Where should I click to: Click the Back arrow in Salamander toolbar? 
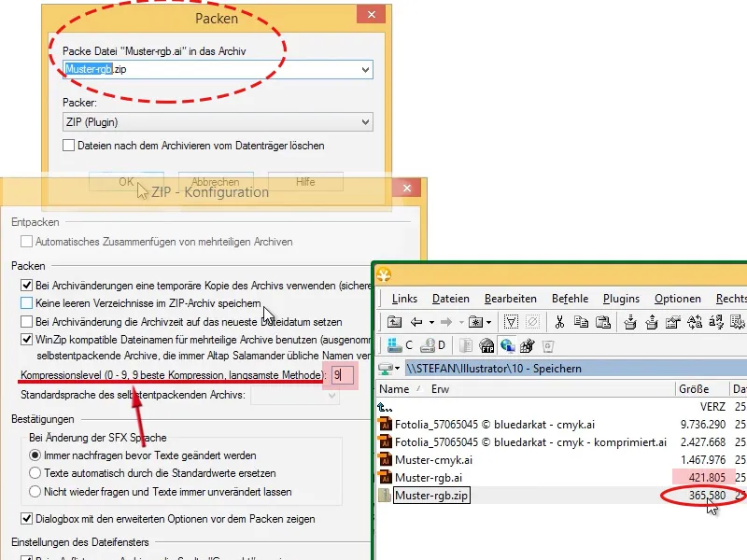[x=416, y=322]
